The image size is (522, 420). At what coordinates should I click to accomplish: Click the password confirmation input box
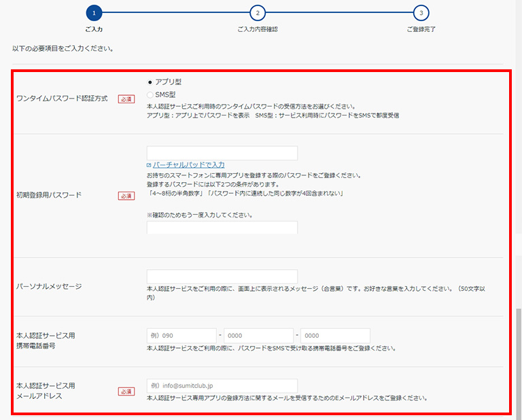[x=222, y=228]
